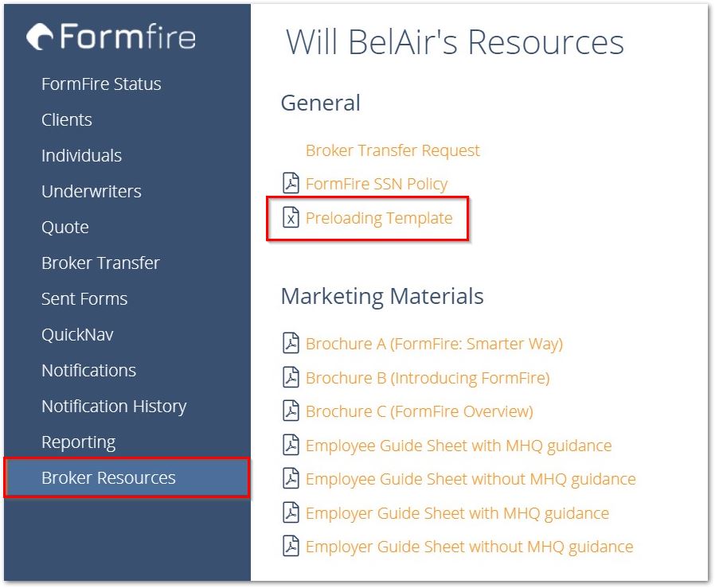Image resolution: width=715 pixels, height=588 pixels.
Task: Go to the Reporting section
Action: 80,442
